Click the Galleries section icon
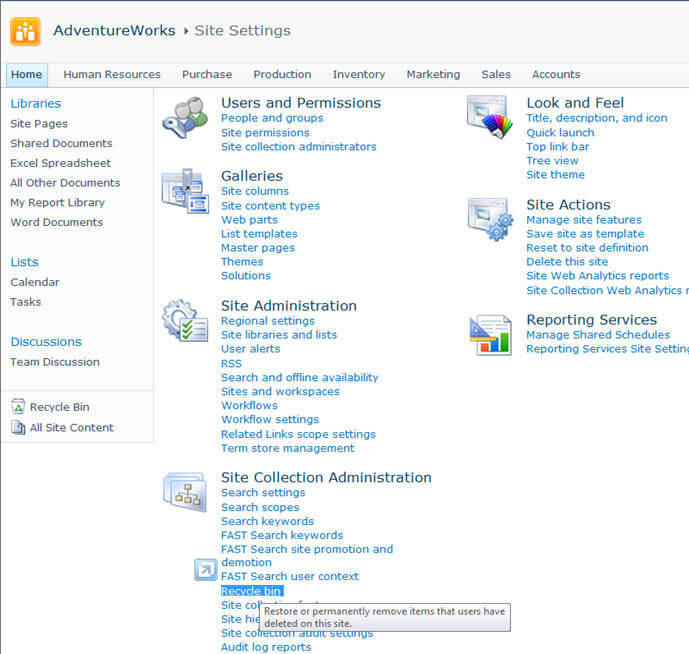Screen dimensions: 689x654 click(185, 191)
